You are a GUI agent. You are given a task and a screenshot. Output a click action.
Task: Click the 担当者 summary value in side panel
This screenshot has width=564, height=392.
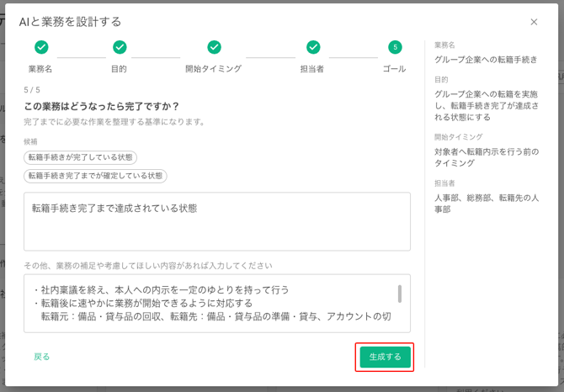click(487, 204)
